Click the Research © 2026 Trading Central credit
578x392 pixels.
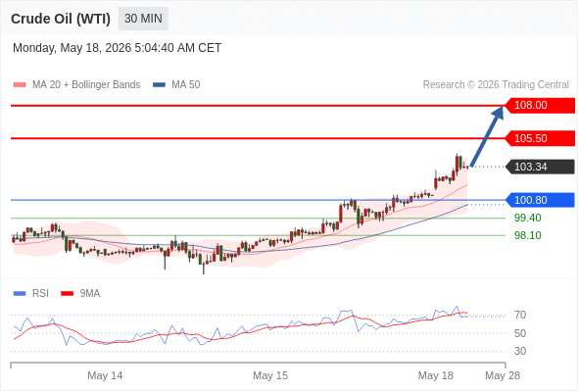click(496, 85)
